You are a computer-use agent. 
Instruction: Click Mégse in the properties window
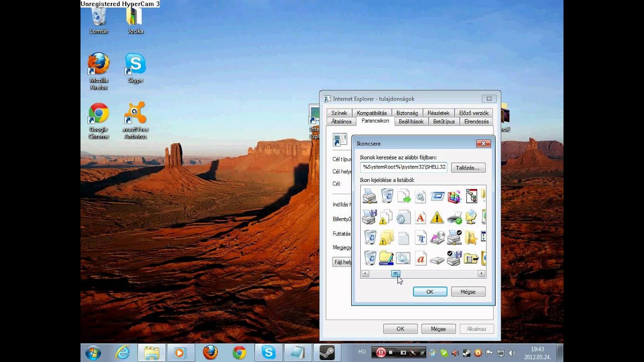click(438, 329)
